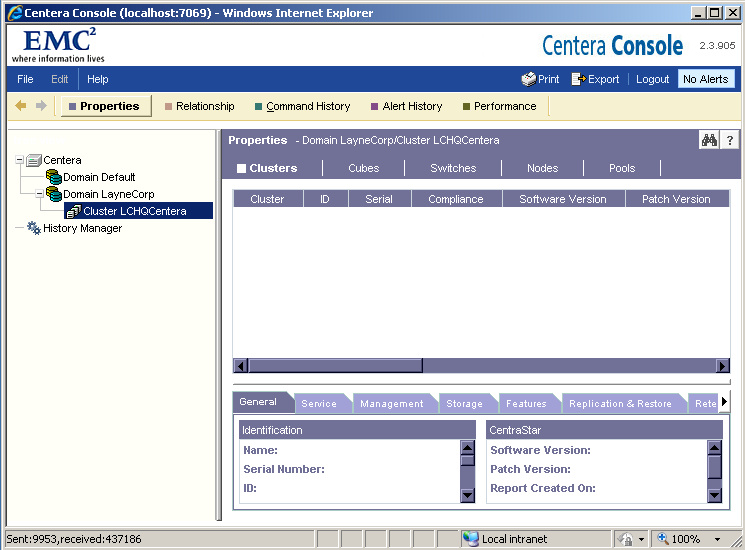The width and height of the screenshot is (745, 550).
Task: Click the Print printer icon
Action: (528, 79)
